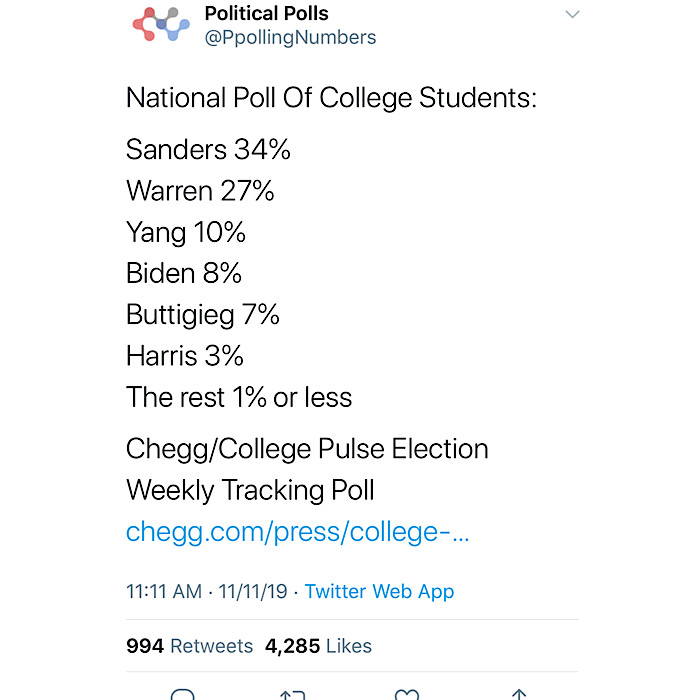Click the Buttigieg 7% result line
The width and height of the screenshot is (700, 700).
tap(203, 315)
